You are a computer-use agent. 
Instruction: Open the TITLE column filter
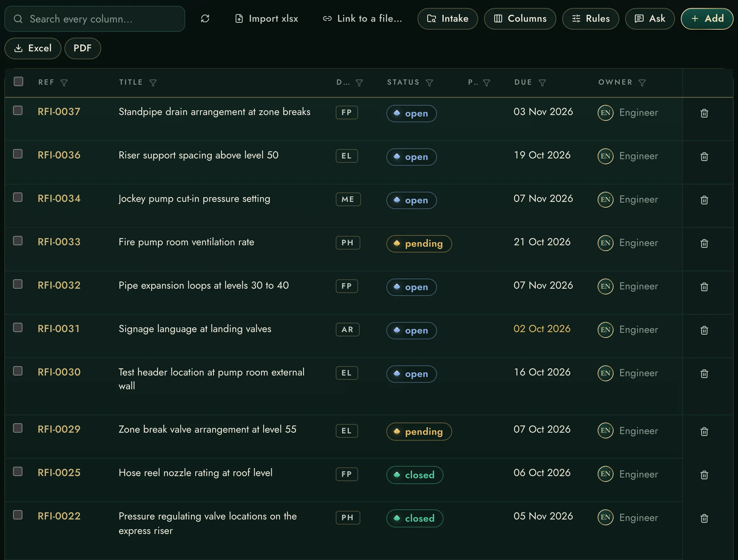[x=153, y=83]
